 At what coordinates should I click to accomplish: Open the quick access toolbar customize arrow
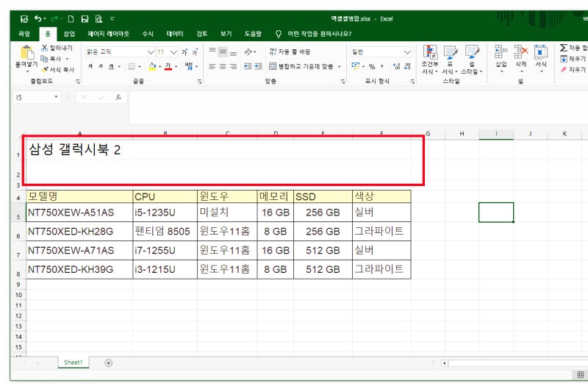pos(112,18)
